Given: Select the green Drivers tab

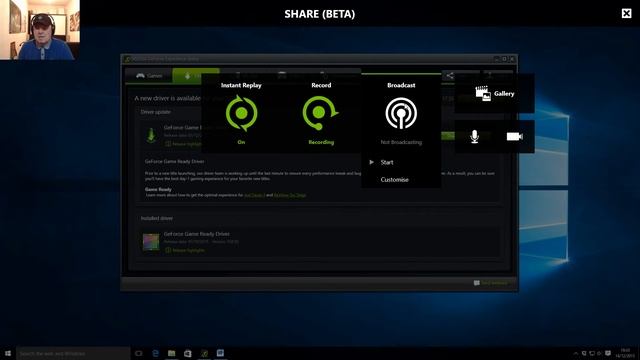Looking at the screenshot, I should 196,76.
